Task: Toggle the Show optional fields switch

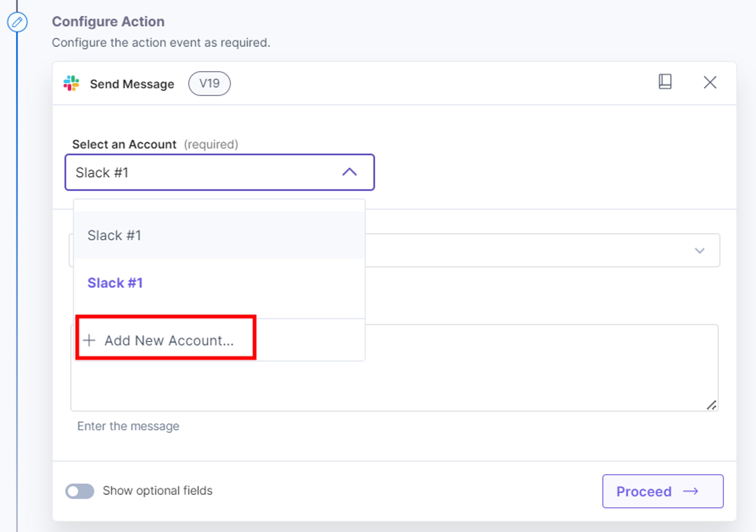Action: pos(80,491)
